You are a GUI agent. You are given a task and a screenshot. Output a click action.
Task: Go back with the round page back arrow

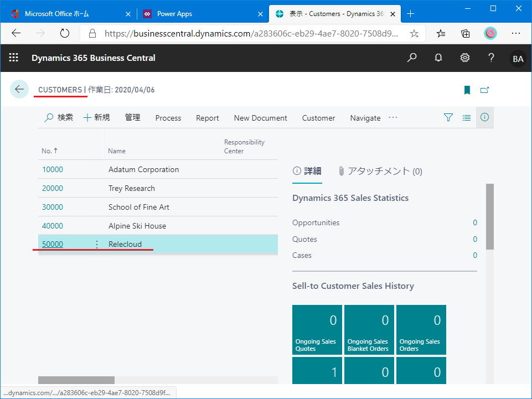pyautogui.click(x=19, y=89)
